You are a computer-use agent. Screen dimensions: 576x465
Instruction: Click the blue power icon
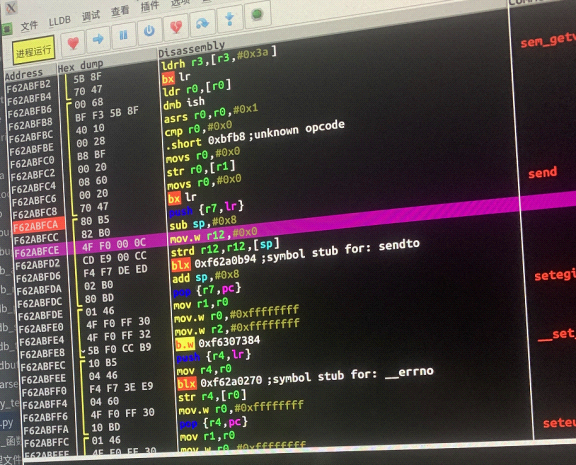[x=150, y=30]
